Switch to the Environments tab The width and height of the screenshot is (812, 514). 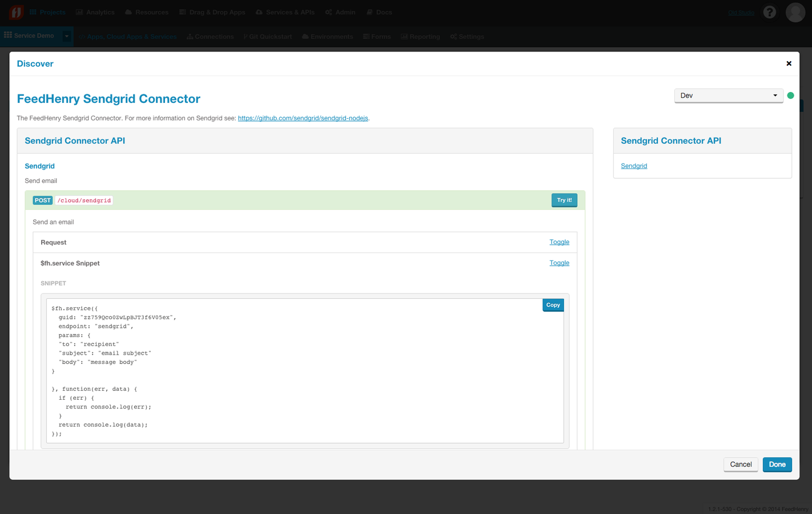pos(328,37)
